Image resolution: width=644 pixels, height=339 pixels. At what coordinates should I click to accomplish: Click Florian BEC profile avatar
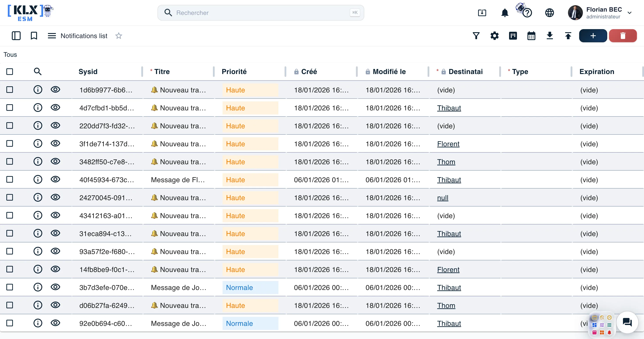pyautogui.click(x=575, y=13)
